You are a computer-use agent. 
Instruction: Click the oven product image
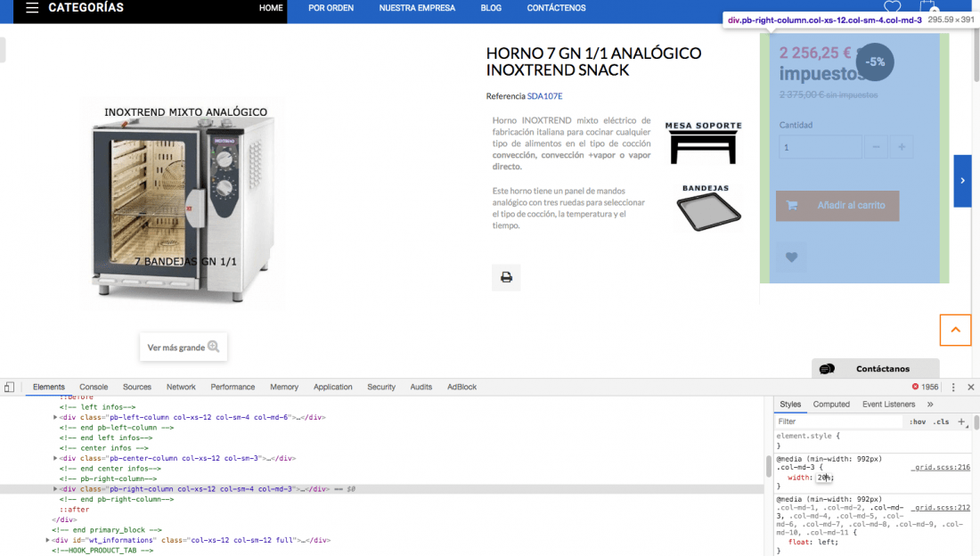point(184,205)
